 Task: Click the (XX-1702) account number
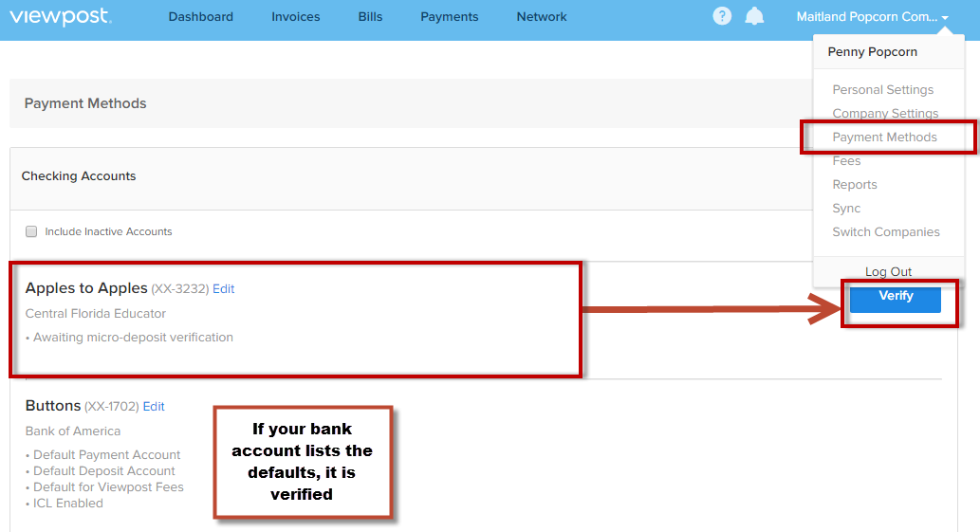click(111, 407)
